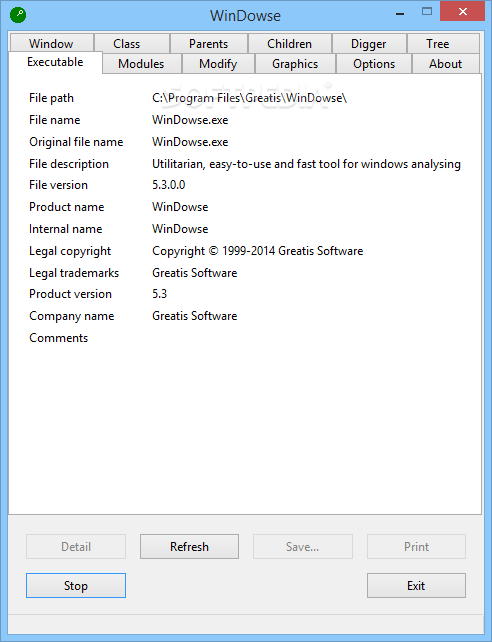Click the 'File name' label
492x642 pixels.
point(55,120)
